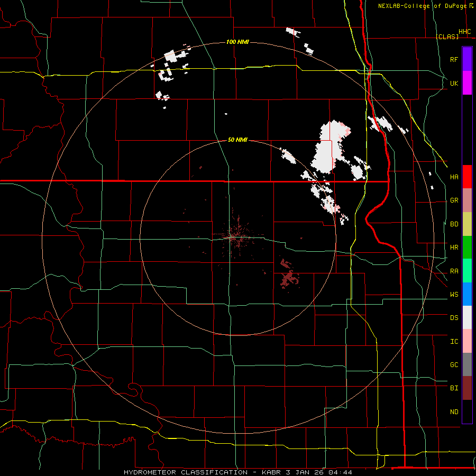
Task: Click the ND legend label
Action: [x=454, y=411]
